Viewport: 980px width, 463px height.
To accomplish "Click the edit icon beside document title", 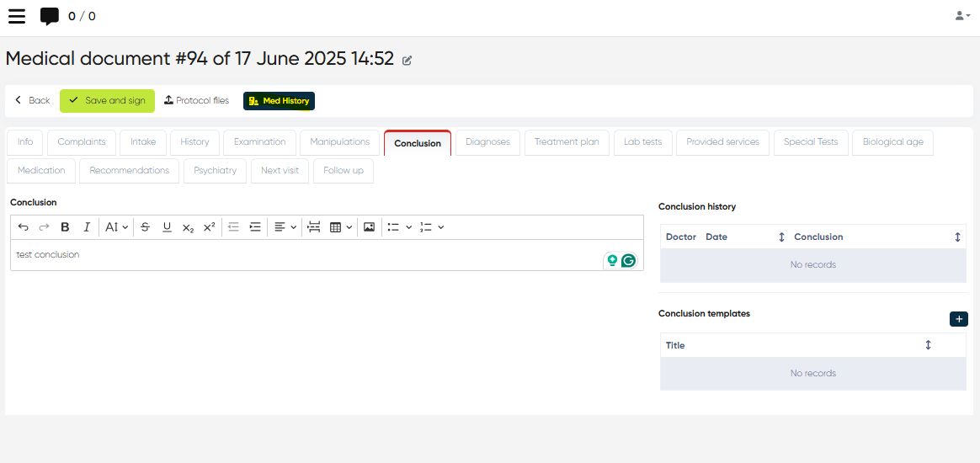I will tap(407, 61).
